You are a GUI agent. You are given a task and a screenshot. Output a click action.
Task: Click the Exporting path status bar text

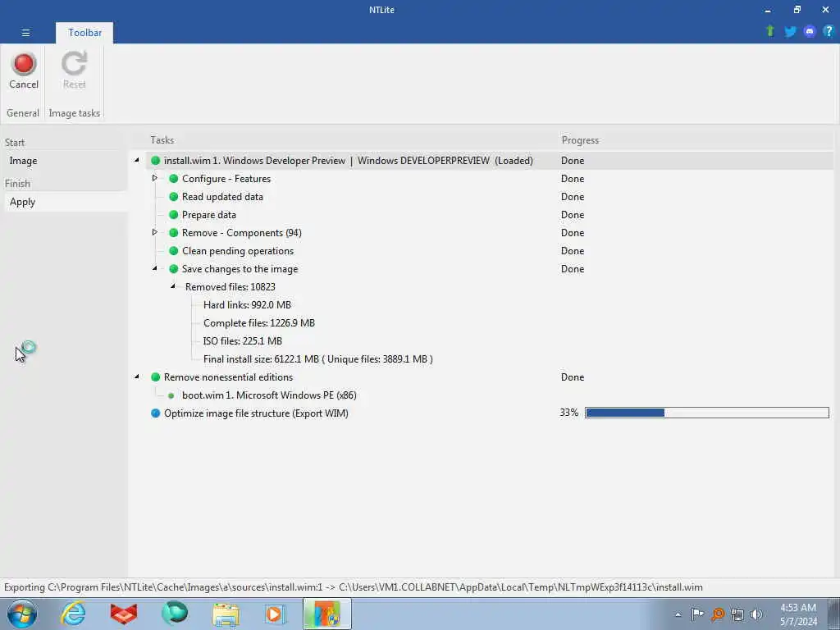[353, 587]
